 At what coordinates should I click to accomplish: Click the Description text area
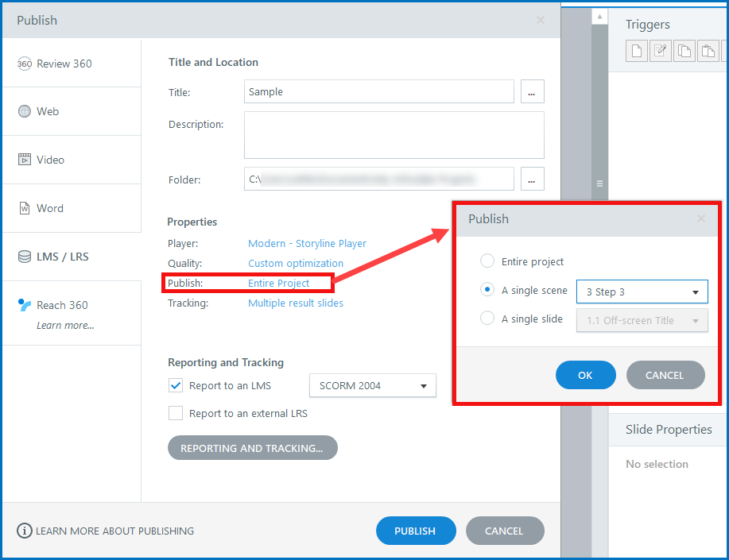point(394,135)
